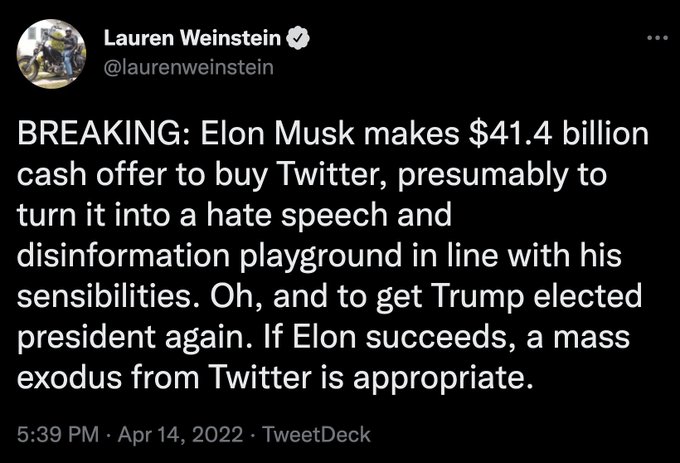The height and width of the screenshot is (463, 680).
Task: Open the @laurenweinstein handle link
Action: click(188, 69)
